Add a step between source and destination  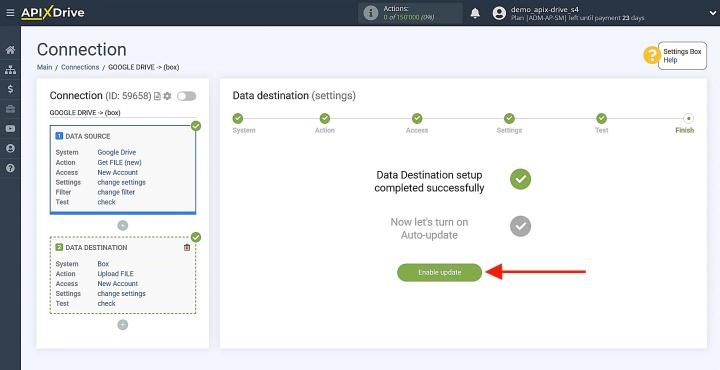(x=123, y=225)
